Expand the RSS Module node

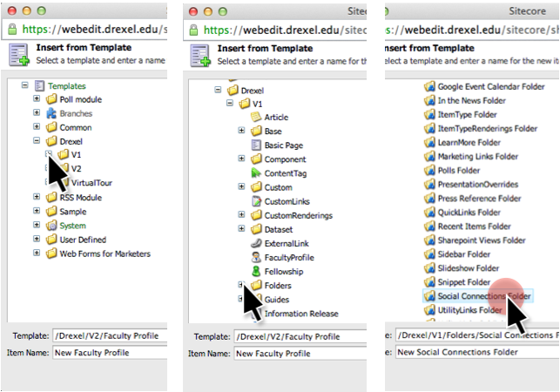point(37,197)
